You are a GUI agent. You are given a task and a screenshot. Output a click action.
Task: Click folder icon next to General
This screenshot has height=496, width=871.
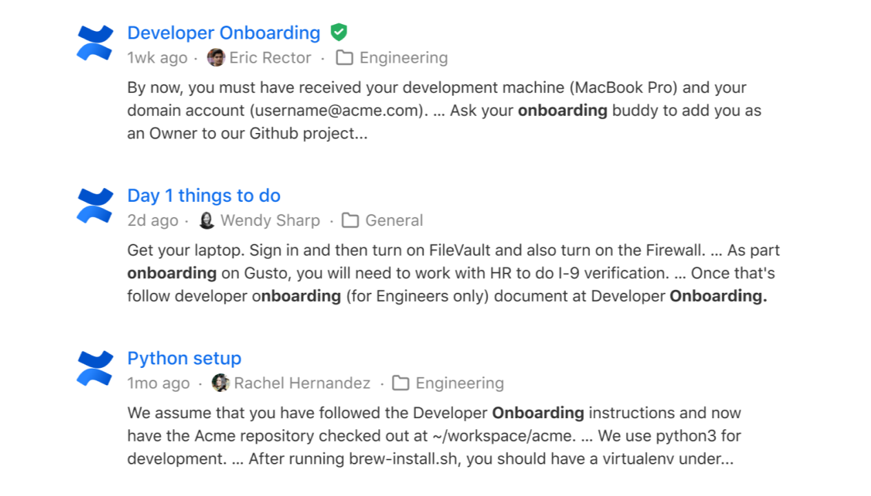click(350, 221)
